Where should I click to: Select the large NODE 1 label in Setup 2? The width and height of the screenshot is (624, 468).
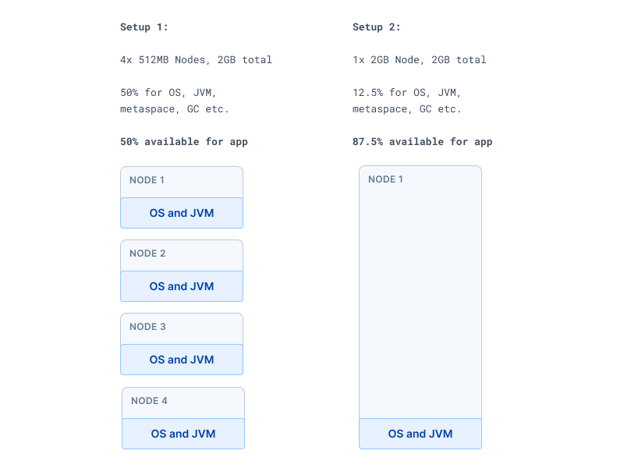385,179
